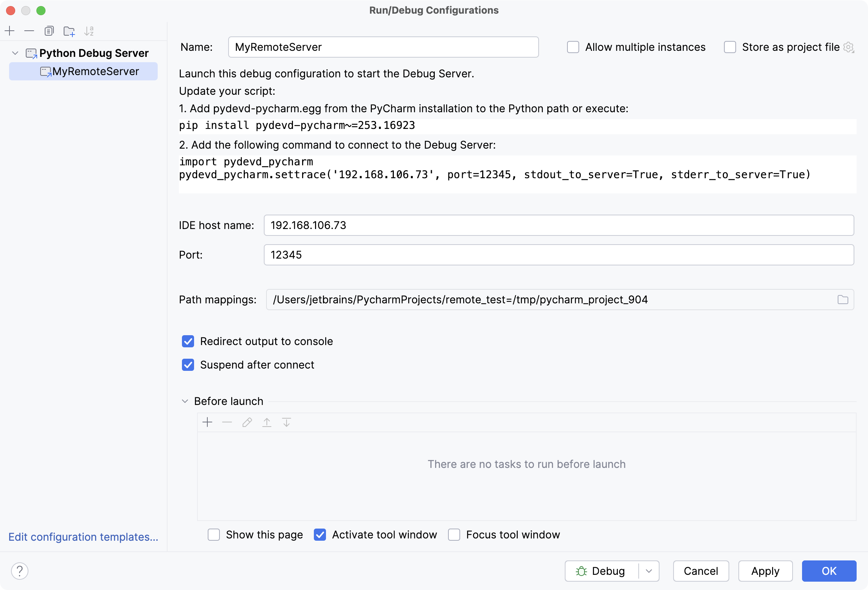Create a new configuration folder
This screenshot has width=868, height=590.
click(69, 31)
